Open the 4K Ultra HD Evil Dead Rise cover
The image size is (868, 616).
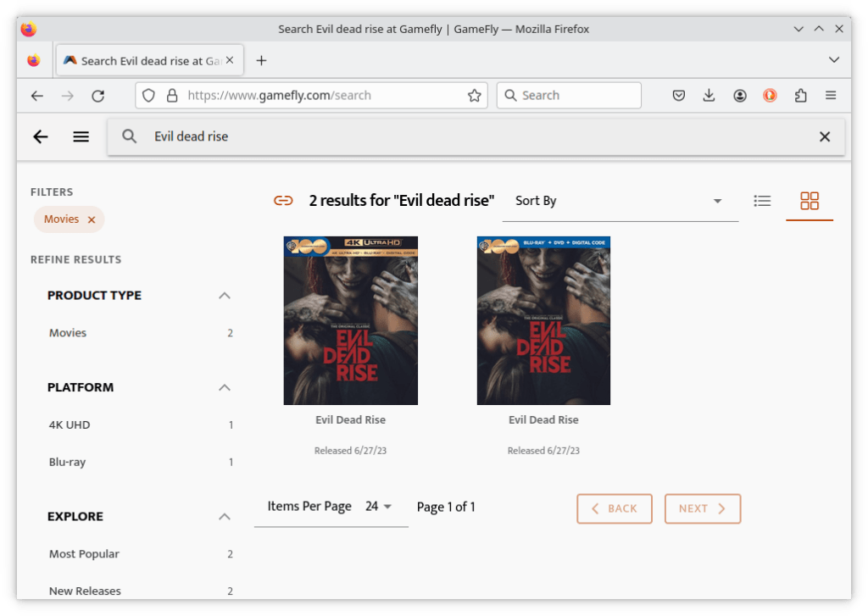click(350, 320)
